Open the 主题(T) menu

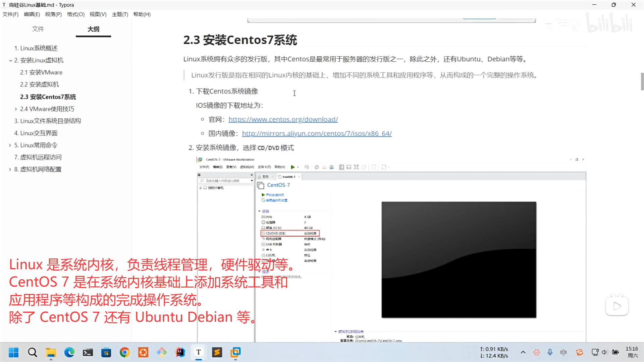point(120,14)
